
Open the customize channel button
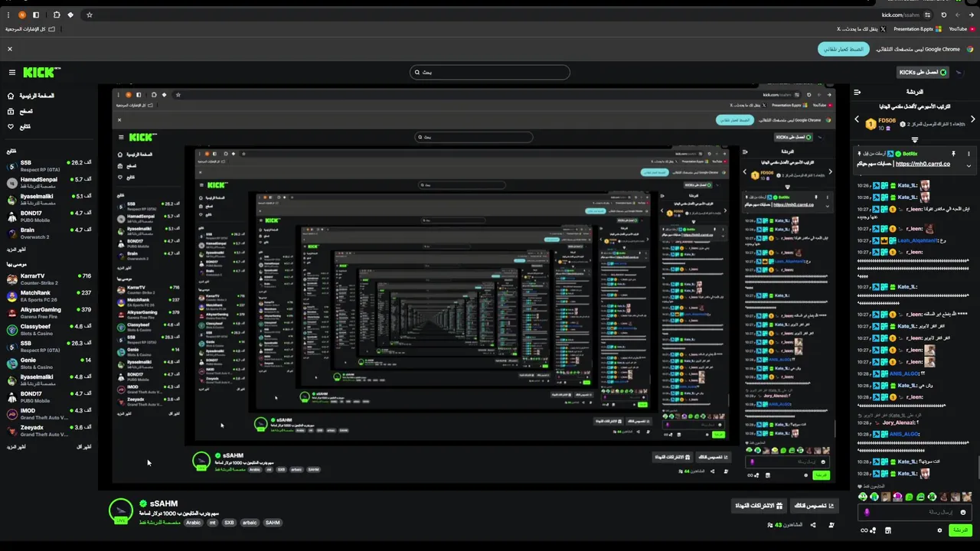point(814,506)
